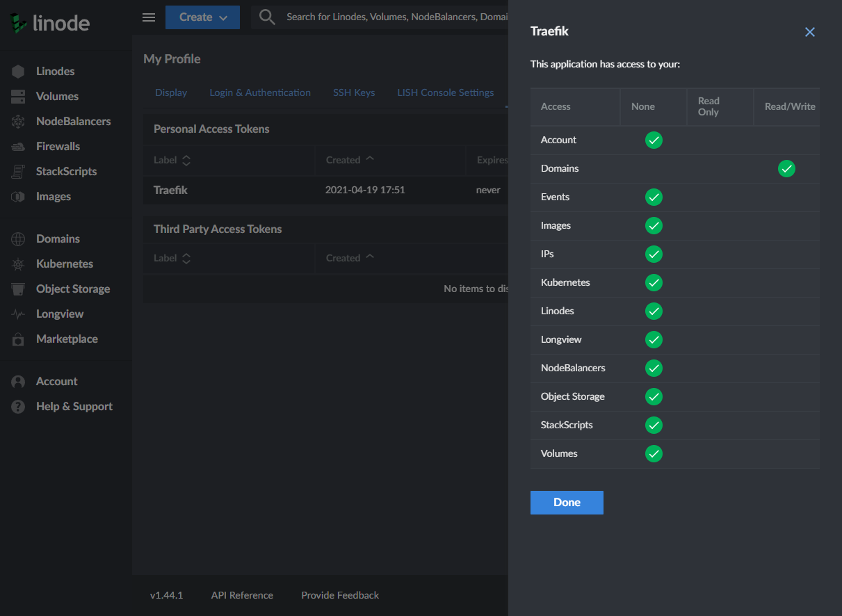Screen dimensions: 842x616
Task: Click the Object Storage access row label
Action: [573, 396]
